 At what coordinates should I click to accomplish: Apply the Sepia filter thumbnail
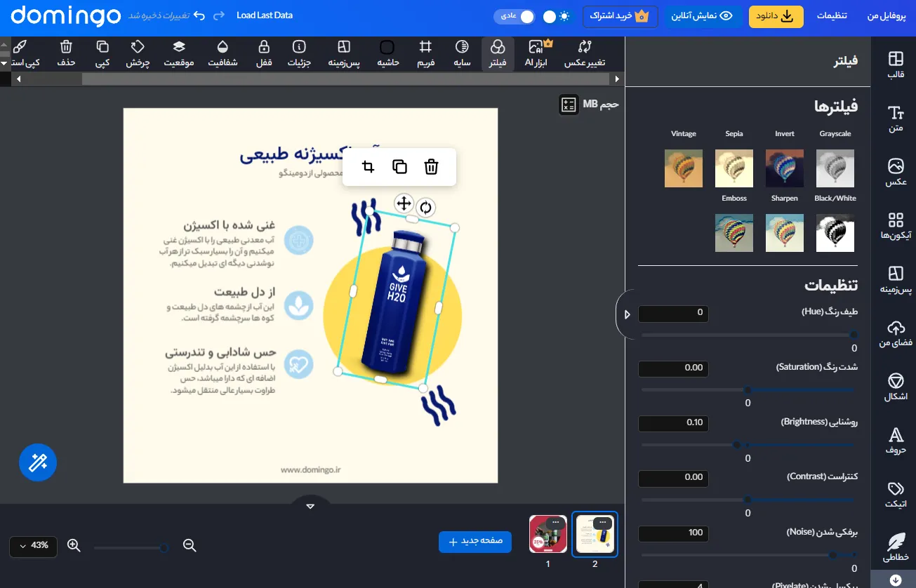coord(734,168)
